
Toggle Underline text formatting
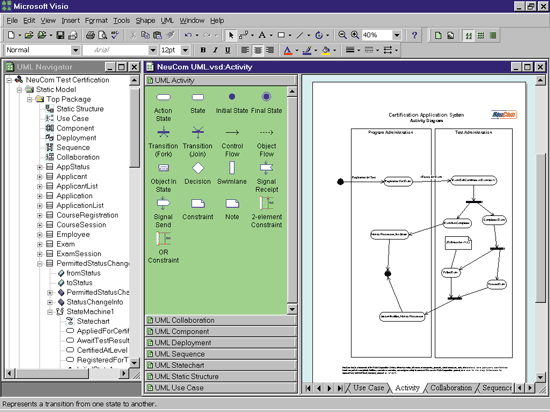click(x=228, y=50)
